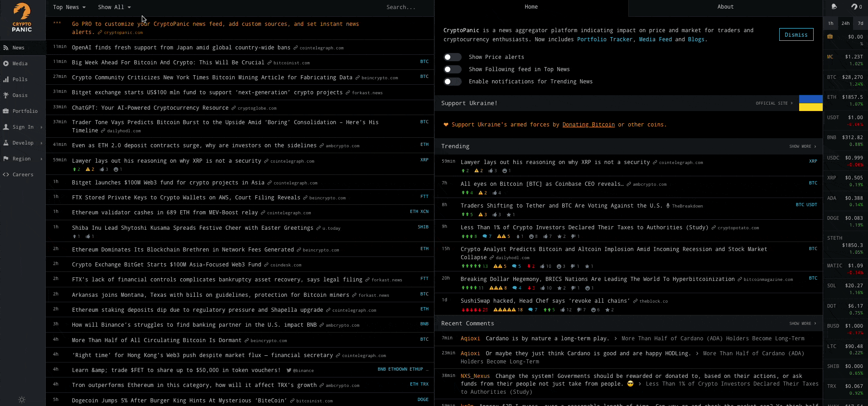Expand the Region submenu arrow

click(41, 159)
